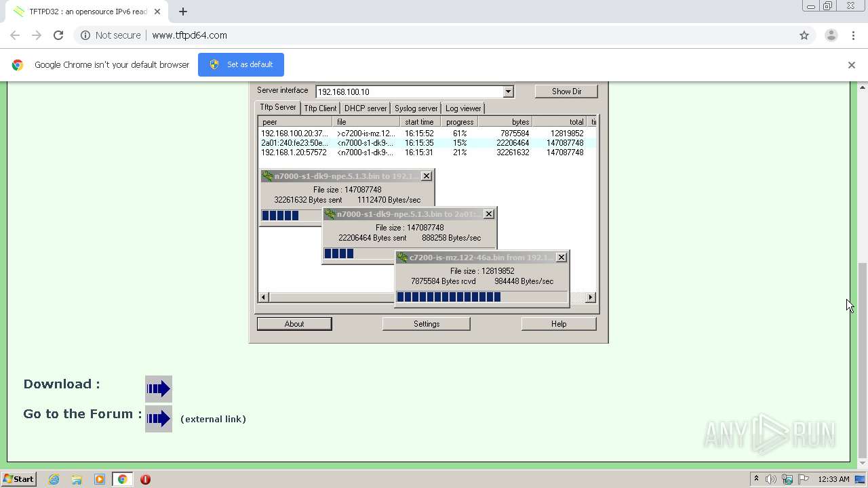868x488 pixels.
Task: Click the Help button
Action: [559, 324]
